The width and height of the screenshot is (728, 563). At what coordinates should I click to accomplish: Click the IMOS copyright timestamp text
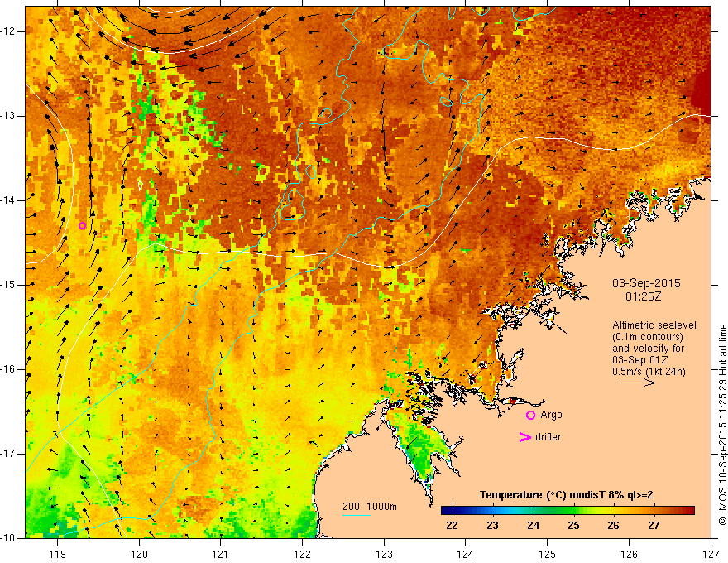(x=722, y=425)
